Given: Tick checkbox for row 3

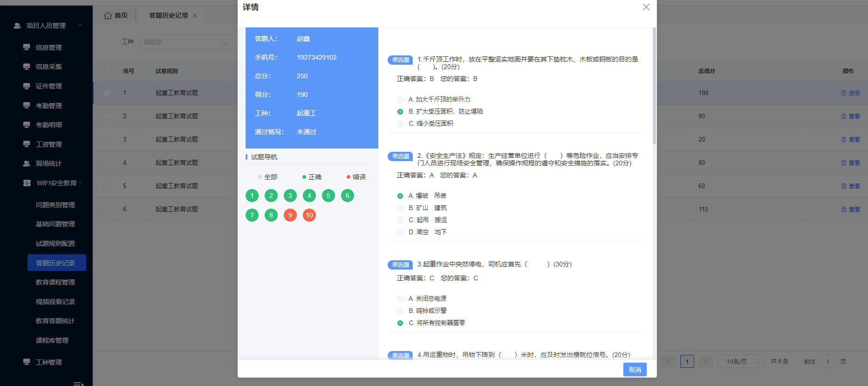Looking at the screenshot, I should pos(107,140).
